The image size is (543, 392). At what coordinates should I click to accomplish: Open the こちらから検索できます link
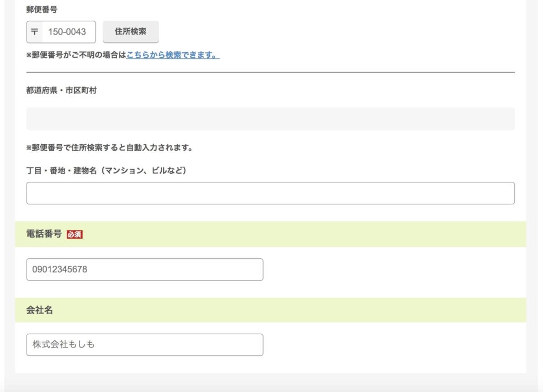[x=173, y=55]
